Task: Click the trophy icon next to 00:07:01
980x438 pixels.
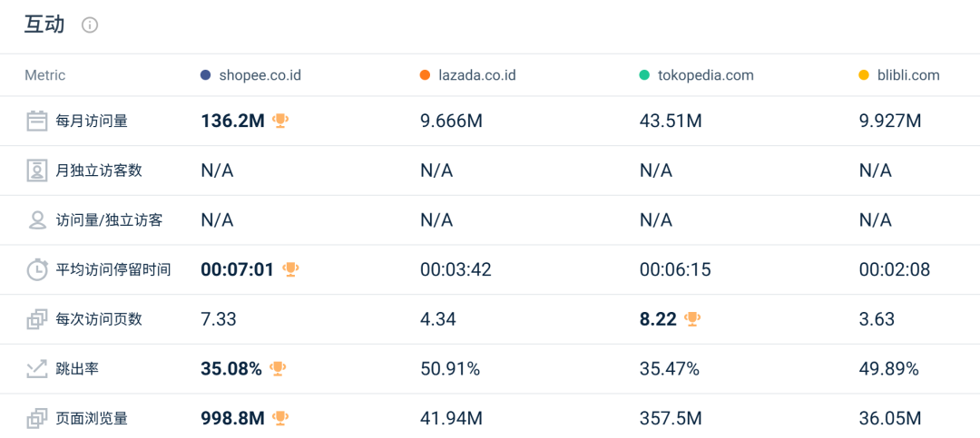Action: point(290,269)
